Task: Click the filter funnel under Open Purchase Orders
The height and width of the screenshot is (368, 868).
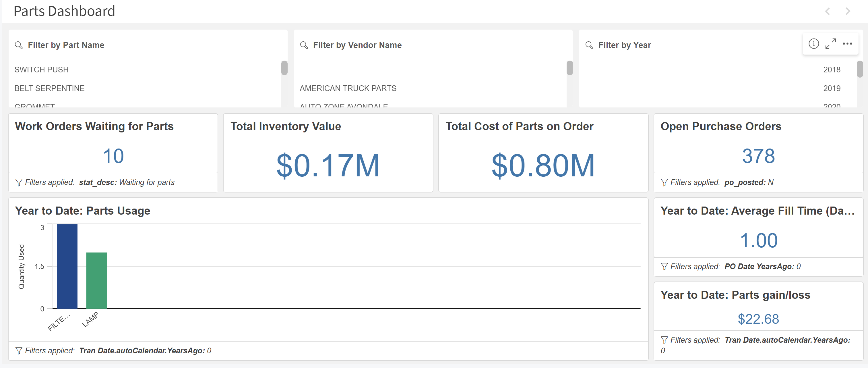Action: coord(664,182)
